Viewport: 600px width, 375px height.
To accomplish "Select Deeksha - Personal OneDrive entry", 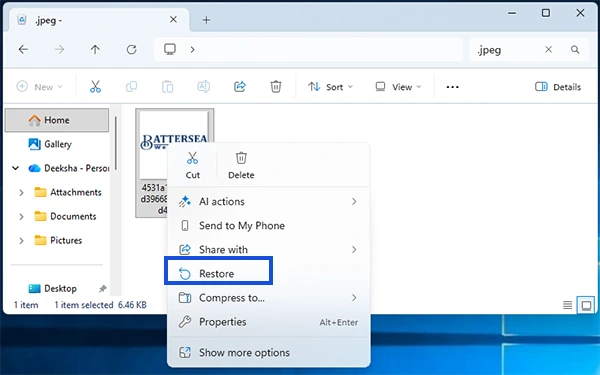I will [69, 168].
